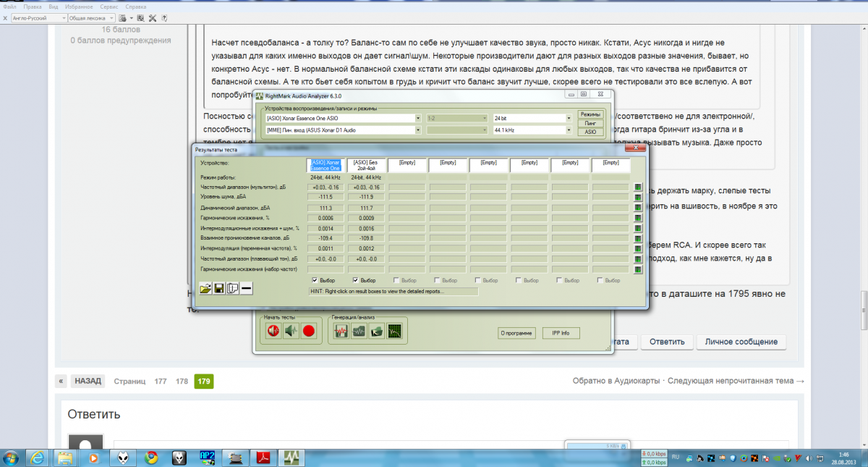Click the НАЗАД pagination link
This screenshot has height=467, width=868.
88,381
